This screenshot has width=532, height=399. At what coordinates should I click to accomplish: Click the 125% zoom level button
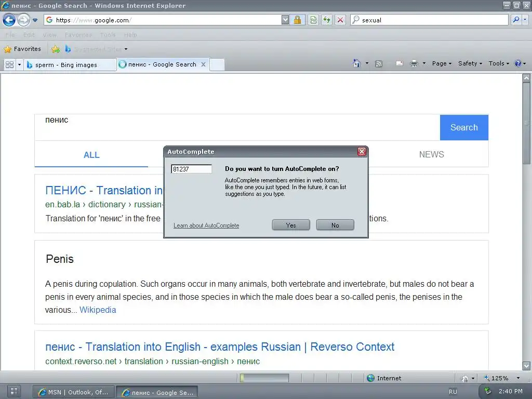(496, 378)
